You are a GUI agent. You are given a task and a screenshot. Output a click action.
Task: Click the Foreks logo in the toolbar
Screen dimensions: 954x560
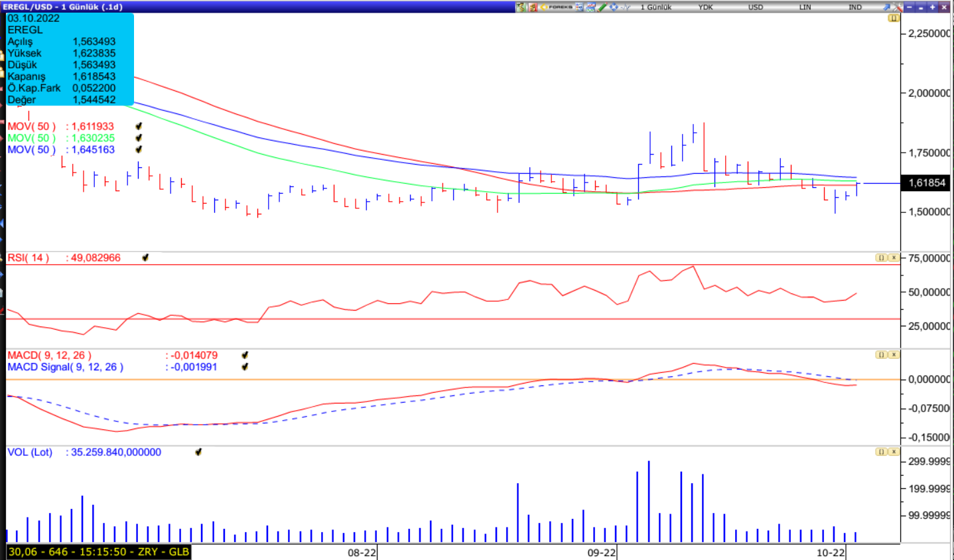[556, 7]
